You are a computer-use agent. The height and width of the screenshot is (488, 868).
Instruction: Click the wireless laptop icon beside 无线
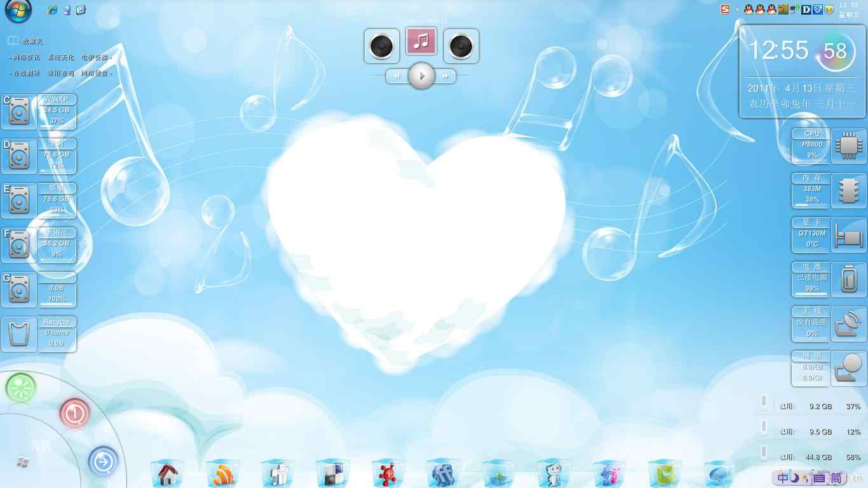[x=849, y=324]
